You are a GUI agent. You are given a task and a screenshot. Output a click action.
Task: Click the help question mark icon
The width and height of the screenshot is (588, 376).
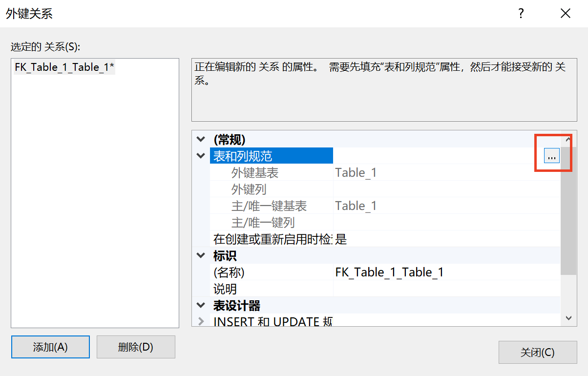pos(521,14)
